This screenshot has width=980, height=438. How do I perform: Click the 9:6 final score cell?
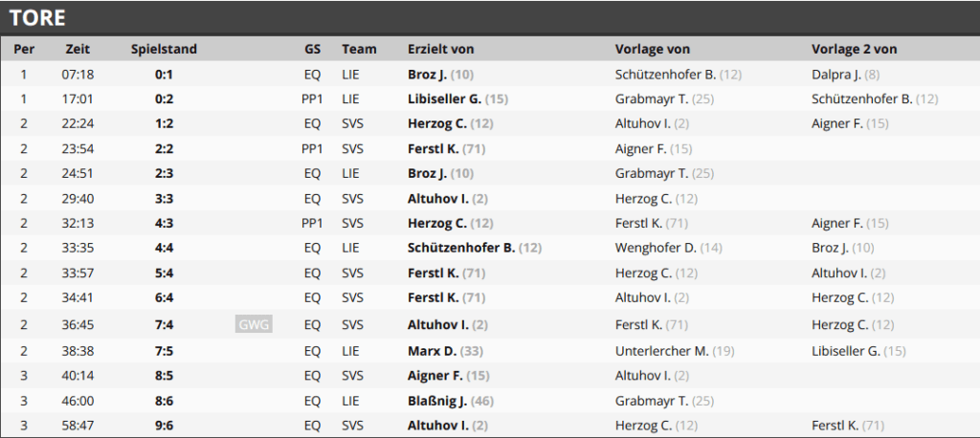[164, 426]
